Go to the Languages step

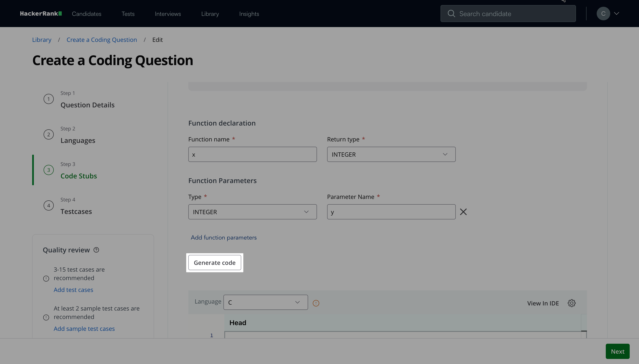[78, 140]
